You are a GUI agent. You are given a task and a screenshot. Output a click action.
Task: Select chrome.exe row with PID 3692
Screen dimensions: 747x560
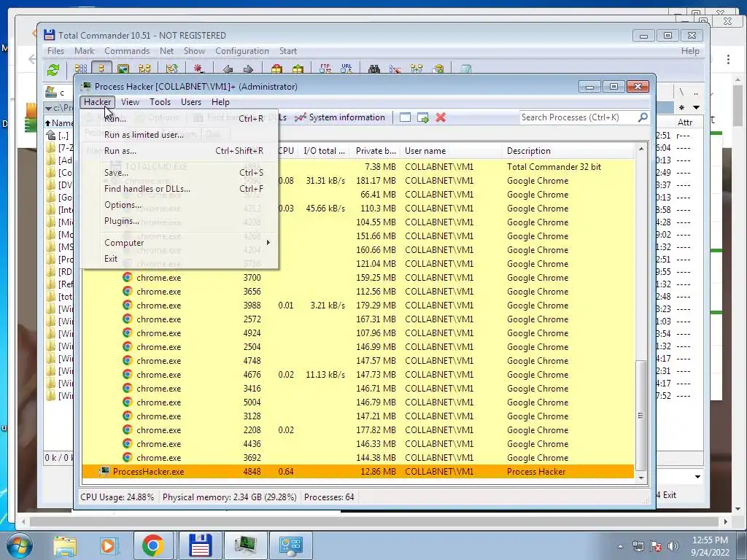coord(358,458)
